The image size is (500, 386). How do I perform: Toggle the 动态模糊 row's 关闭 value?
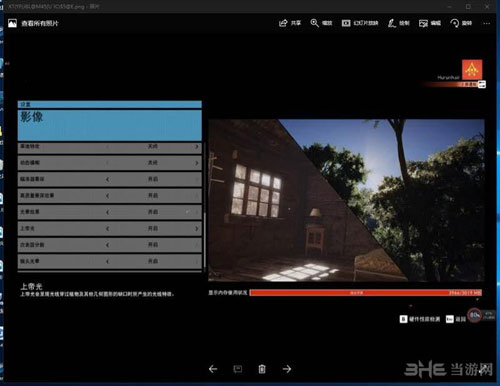click(153, 163)
